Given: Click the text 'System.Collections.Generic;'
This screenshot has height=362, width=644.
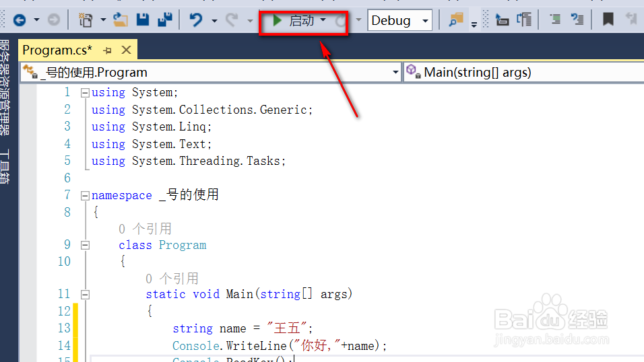Looking at the screenshot, I should point(222,110).
